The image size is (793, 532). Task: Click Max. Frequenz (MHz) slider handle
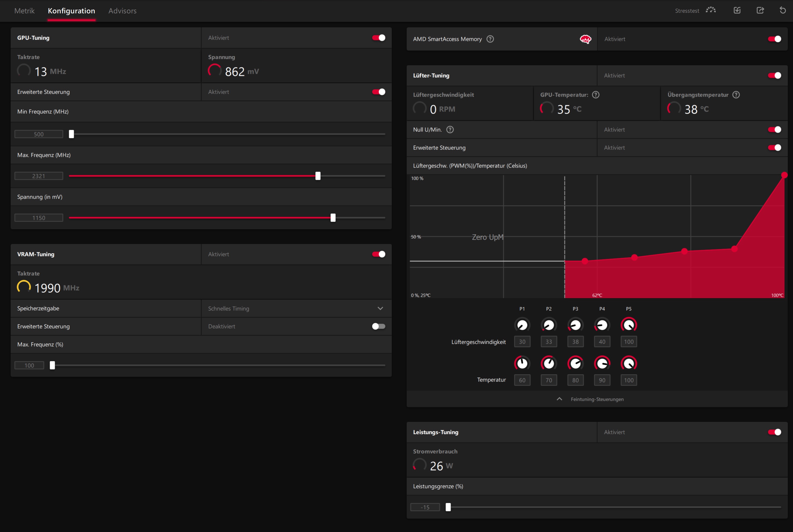(318, 176)
